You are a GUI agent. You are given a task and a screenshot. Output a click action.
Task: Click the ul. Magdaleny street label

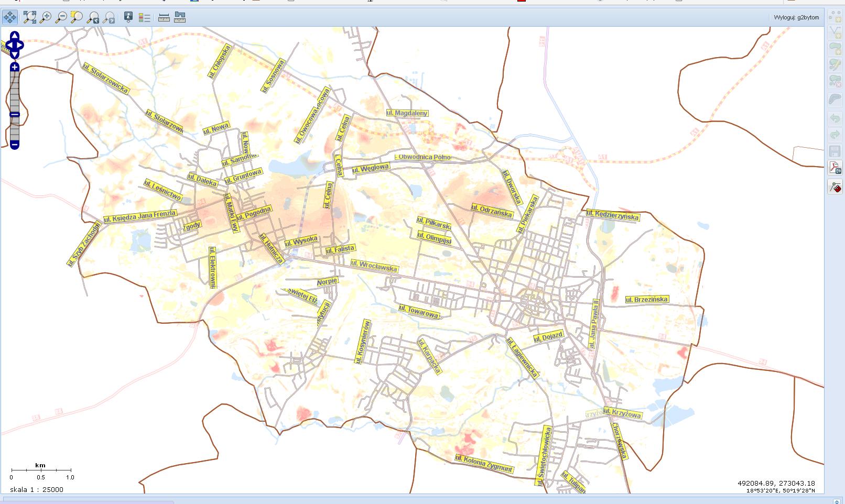click(407, 113)
